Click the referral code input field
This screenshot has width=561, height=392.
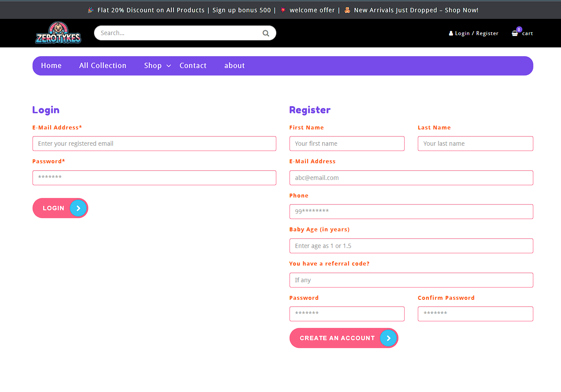(x=411, y=280)
